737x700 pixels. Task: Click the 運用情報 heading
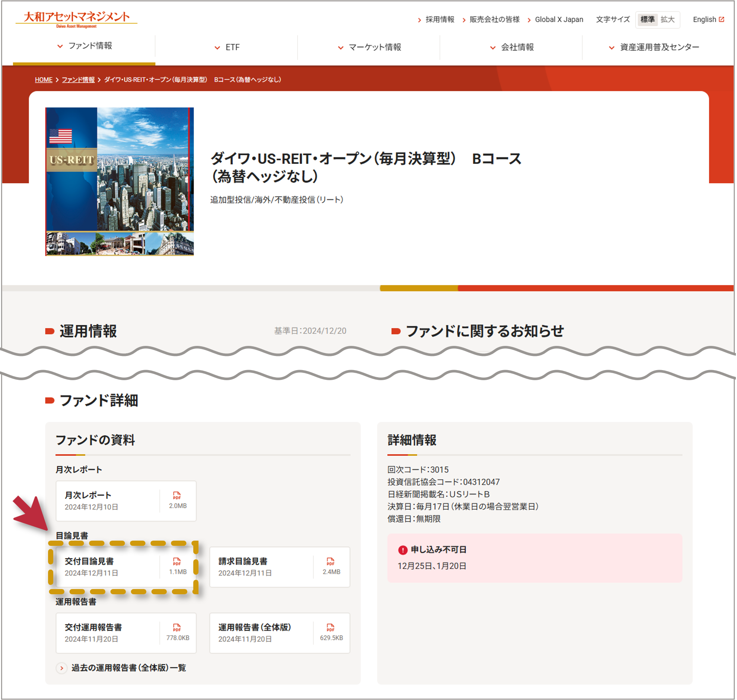pyautogui.click(x=88, y=331)
